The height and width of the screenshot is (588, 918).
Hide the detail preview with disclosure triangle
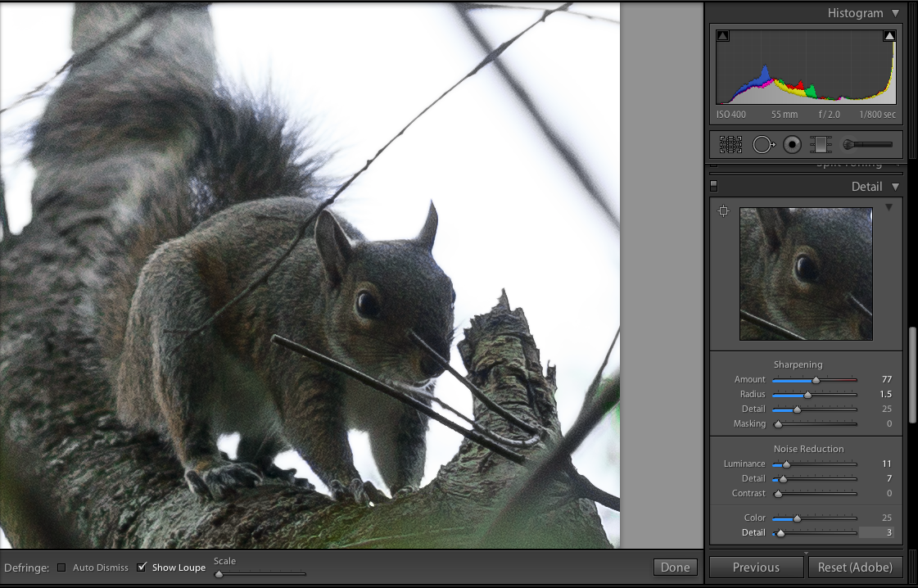tap(889, 208)
